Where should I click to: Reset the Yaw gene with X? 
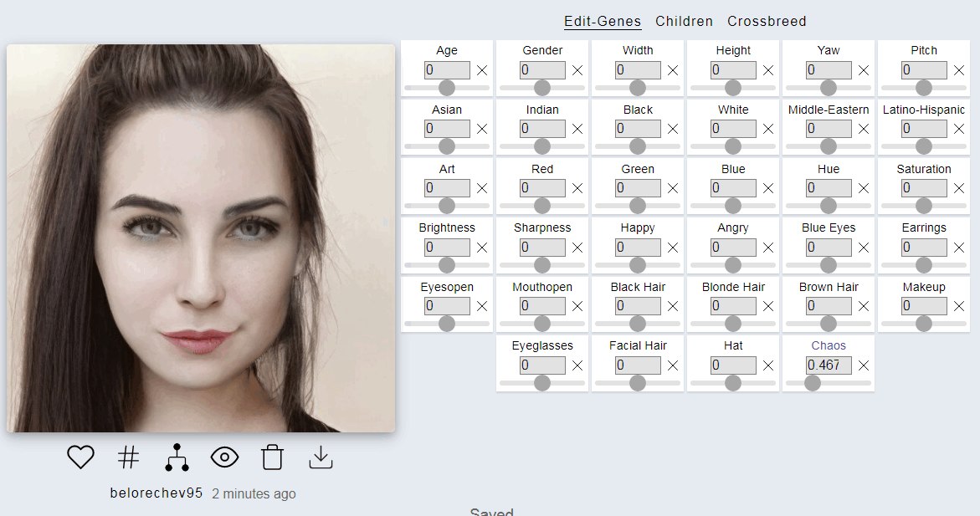(x=863, y=70)
